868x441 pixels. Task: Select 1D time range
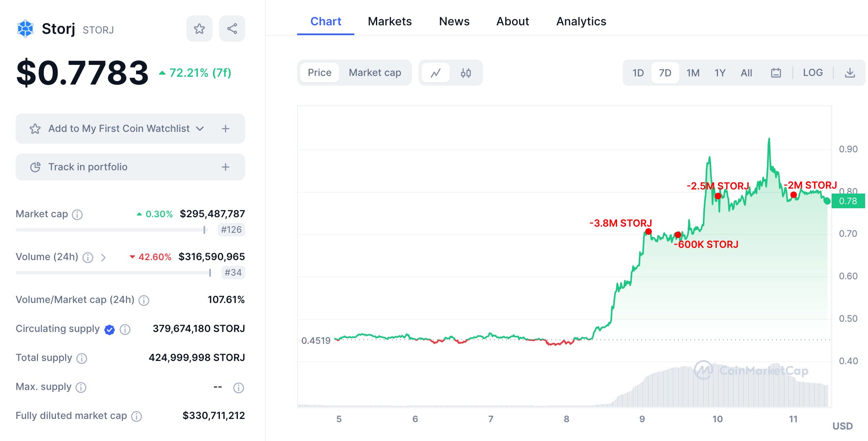coord(638,73)
